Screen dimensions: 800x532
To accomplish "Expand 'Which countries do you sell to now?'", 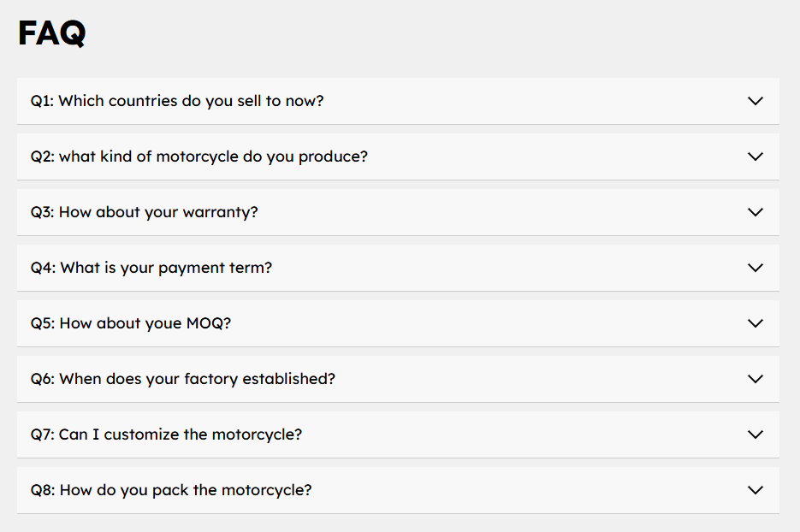I will [191, 101].
